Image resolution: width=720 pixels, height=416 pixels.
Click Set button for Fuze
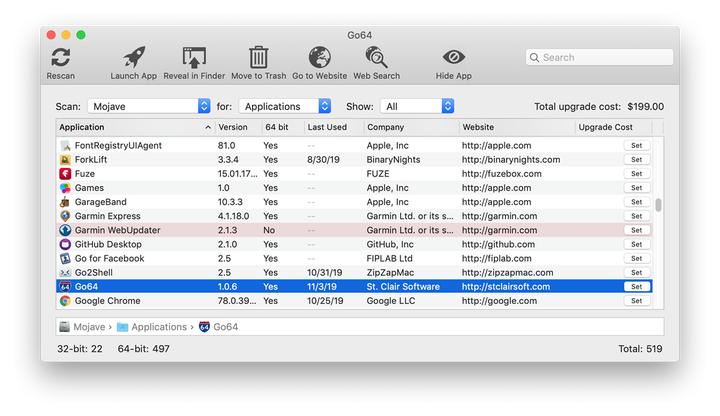point(636,174)
